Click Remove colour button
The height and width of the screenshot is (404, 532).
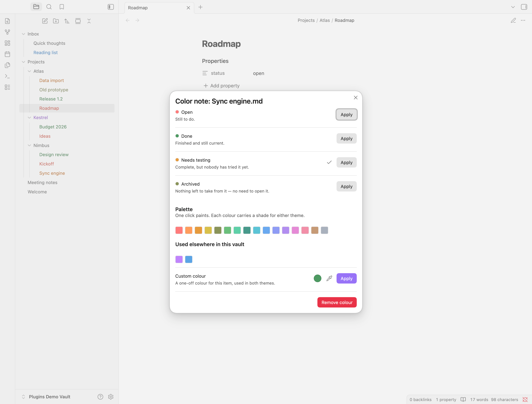click(337, 302)
